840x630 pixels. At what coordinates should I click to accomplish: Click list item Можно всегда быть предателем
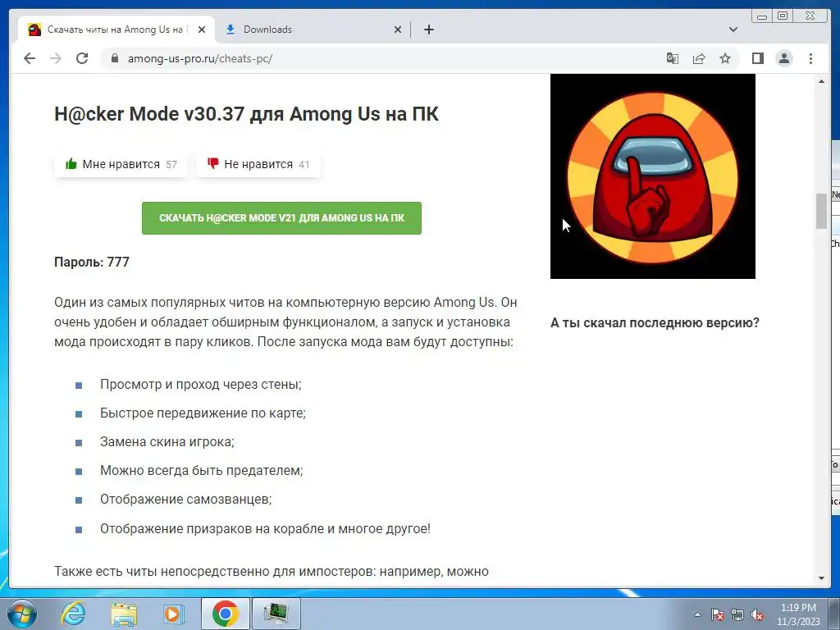202,470
